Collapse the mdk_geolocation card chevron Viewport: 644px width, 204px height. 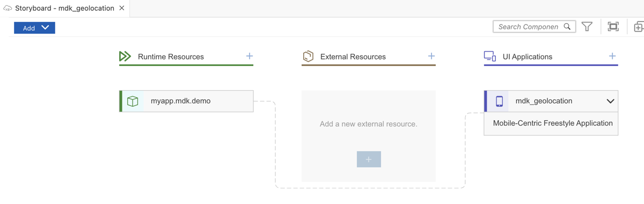[610, 101]
